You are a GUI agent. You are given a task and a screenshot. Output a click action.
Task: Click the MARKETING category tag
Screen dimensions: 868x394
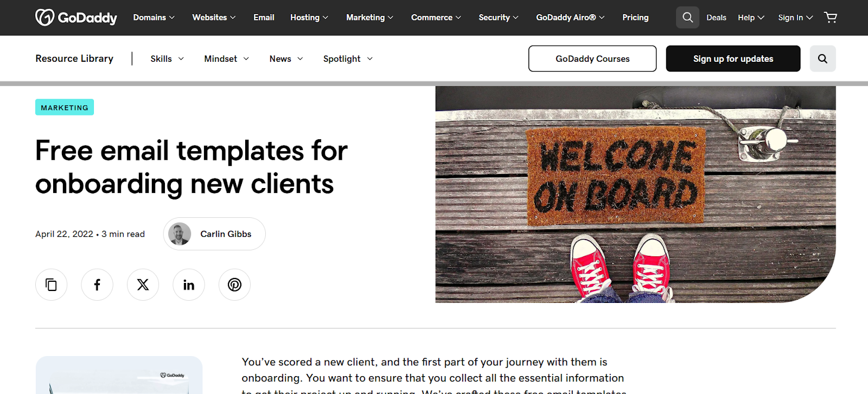click(64, 107)
